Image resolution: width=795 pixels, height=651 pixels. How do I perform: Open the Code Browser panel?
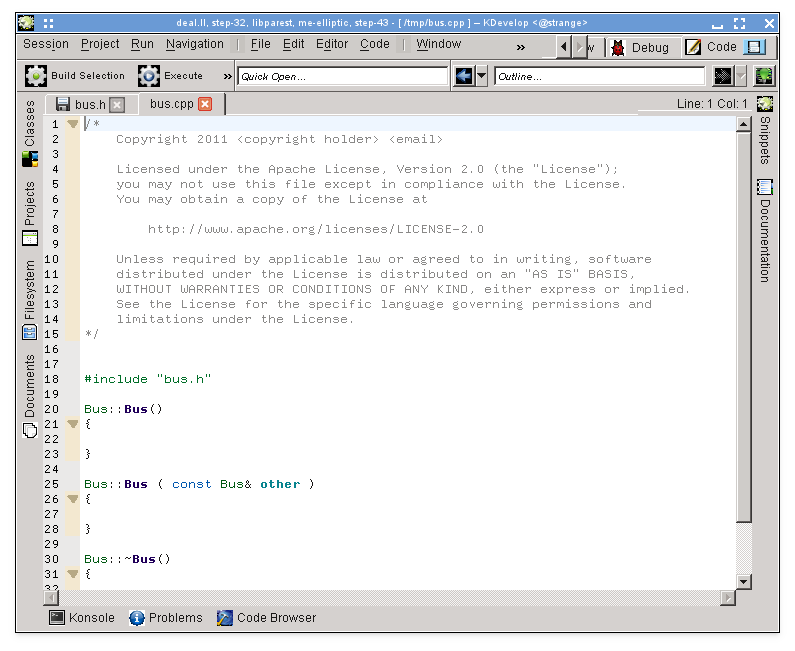click(266, 618)
